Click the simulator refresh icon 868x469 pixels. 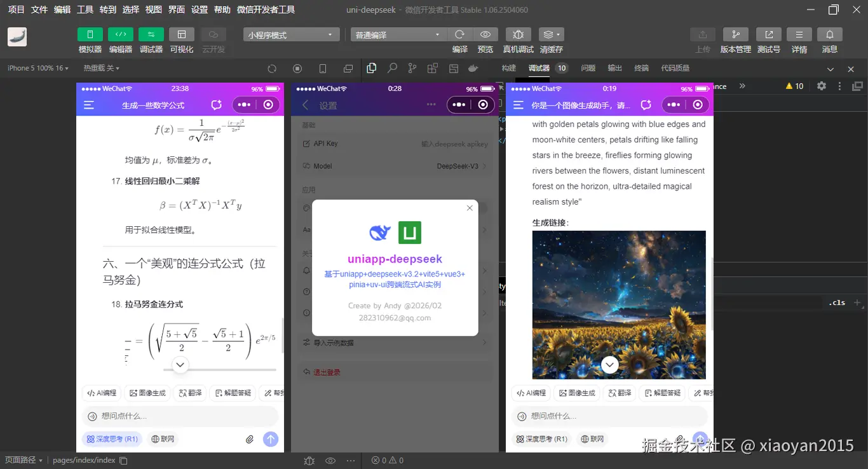point(272,69)
